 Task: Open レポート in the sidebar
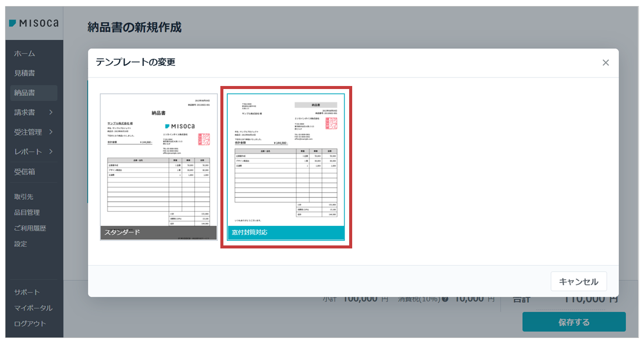click(28, 152)
